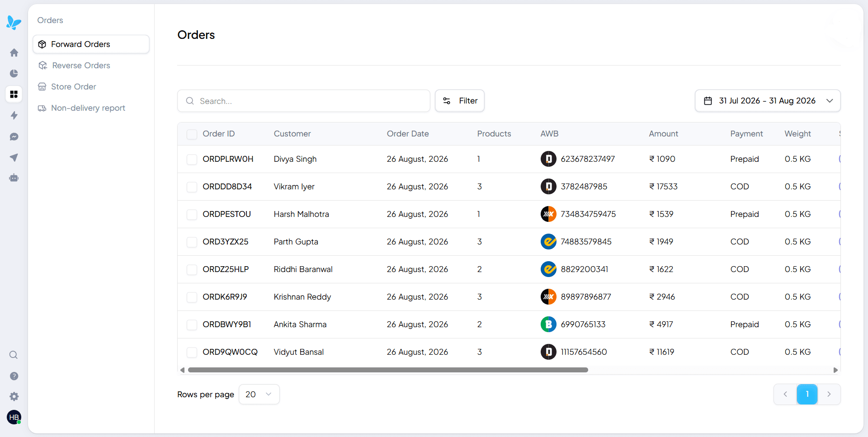The height and width of the screenshot is (437, 868).
Task: Open the robot bot icon
Action: (14, 178)
